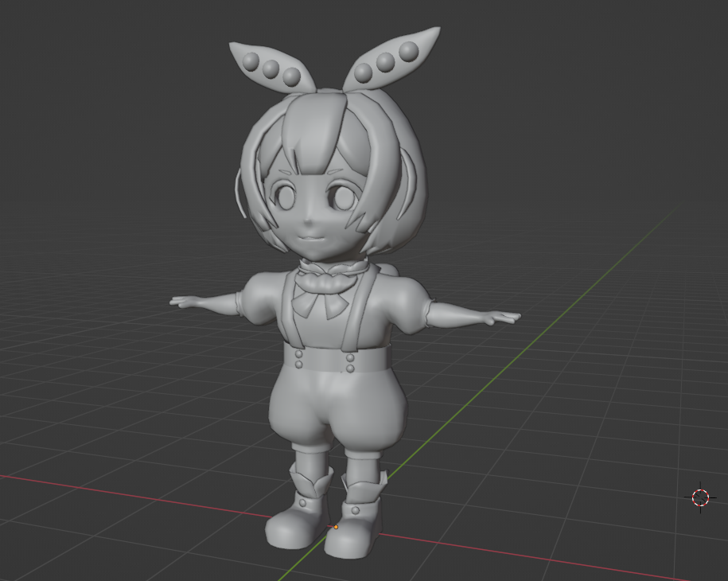
Task: Click the orange object origin dot between the boots
Action: point(336,526)
